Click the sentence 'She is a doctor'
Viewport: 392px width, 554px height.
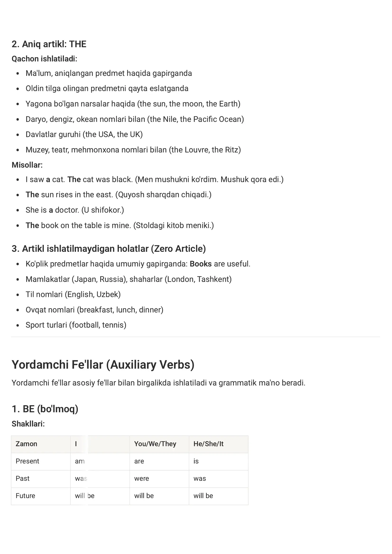pos(75,210)
